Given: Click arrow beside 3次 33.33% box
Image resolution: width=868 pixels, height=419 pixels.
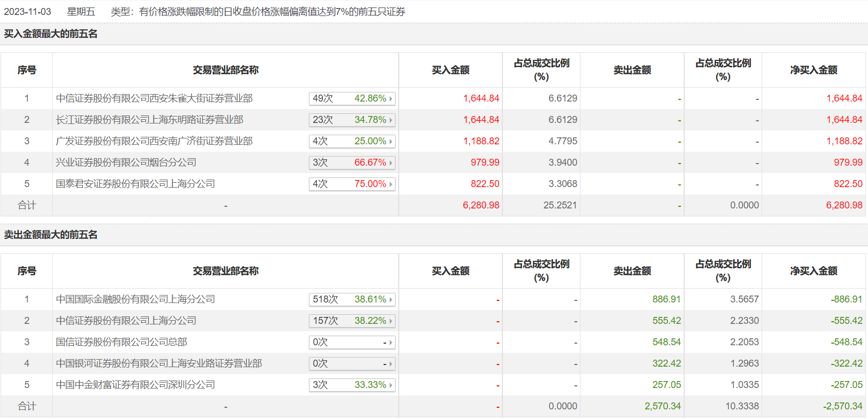Looking at the screenshot, I should 391,385.
